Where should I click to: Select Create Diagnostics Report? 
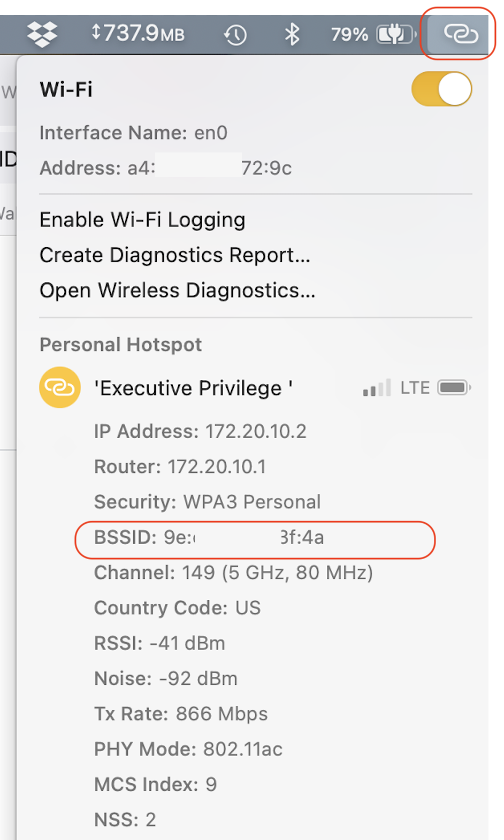[x=174, y=255]
